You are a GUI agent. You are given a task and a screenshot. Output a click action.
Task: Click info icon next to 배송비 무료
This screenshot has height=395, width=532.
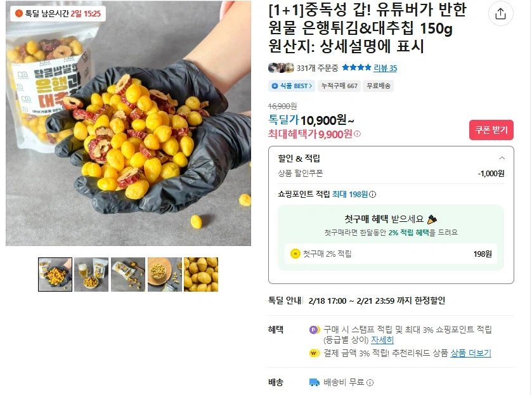(370, 383)
